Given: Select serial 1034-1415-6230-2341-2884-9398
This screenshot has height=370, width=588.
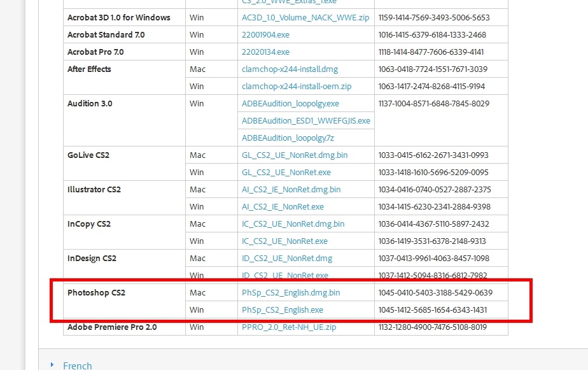Looking at the screenshot, I should tap(434, 207).
